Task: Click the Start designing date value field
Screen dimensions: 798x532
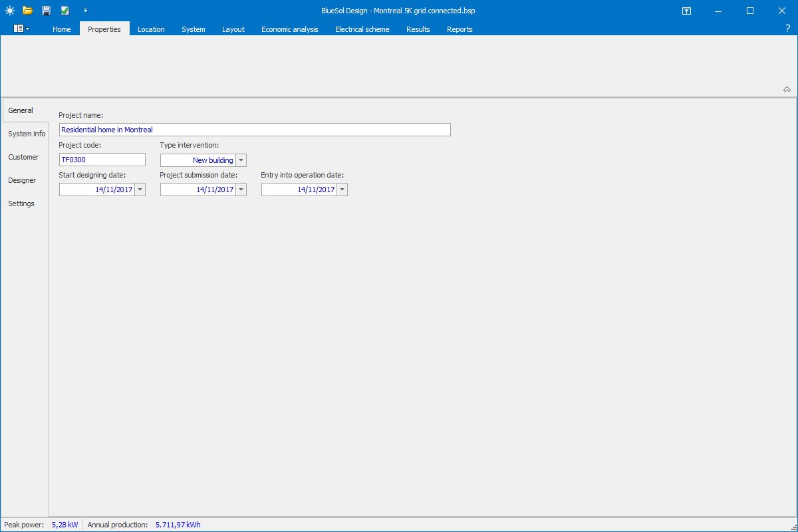Action: [x=97, y=190]
